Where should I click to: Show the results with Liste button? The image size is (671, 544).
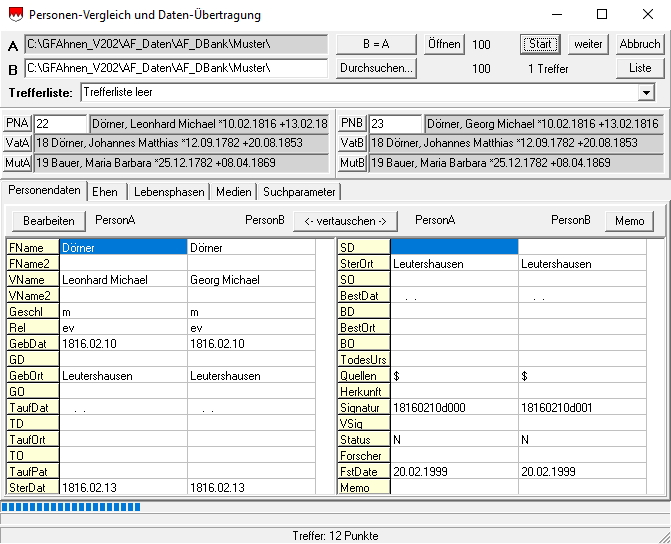(x=640, y=68)
